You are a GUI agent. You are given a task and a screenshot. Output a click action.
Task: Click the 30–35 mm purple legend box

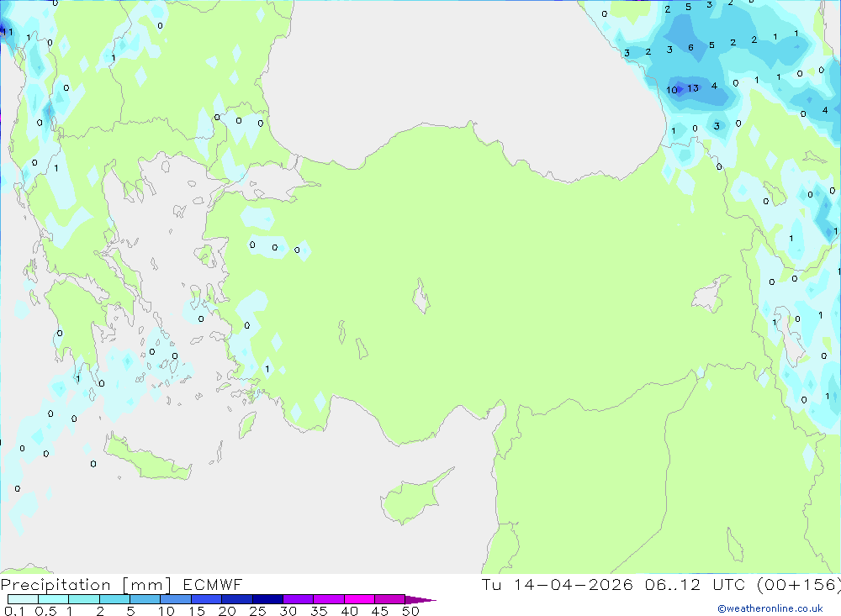[x=299, y=599]
